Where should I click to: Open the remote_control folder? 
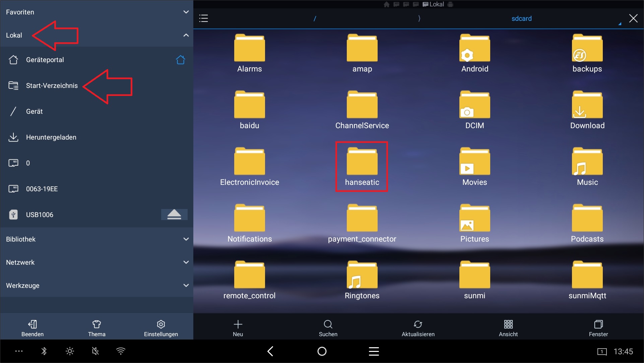click(249, 280)
